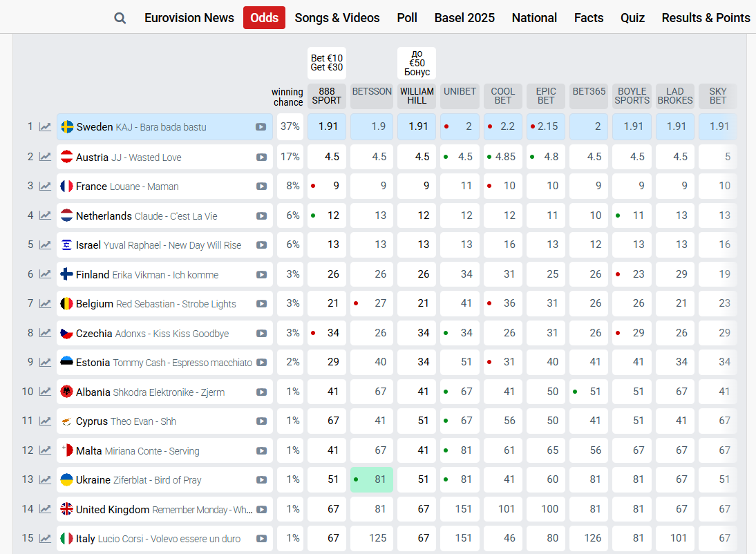This screenshot has width=756, height=554.
Task: Play the video for Estonia's Espresso macchiato
Action: 261,363
